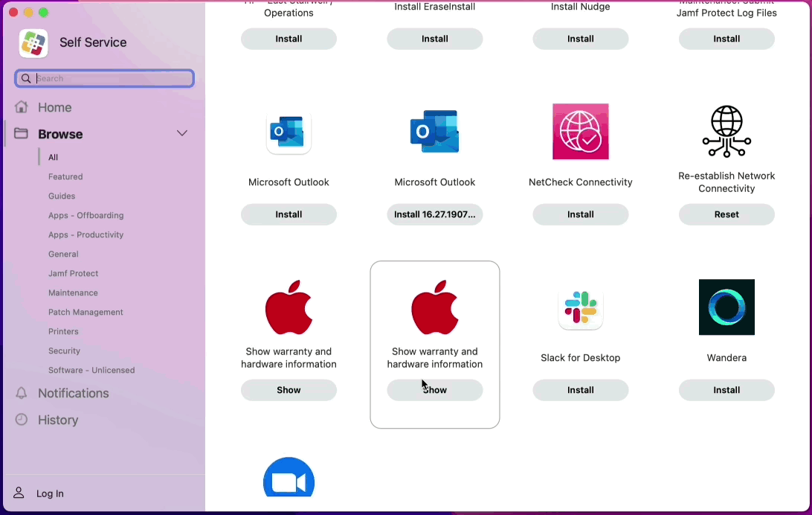Open the Home section

tap(54, 107)
